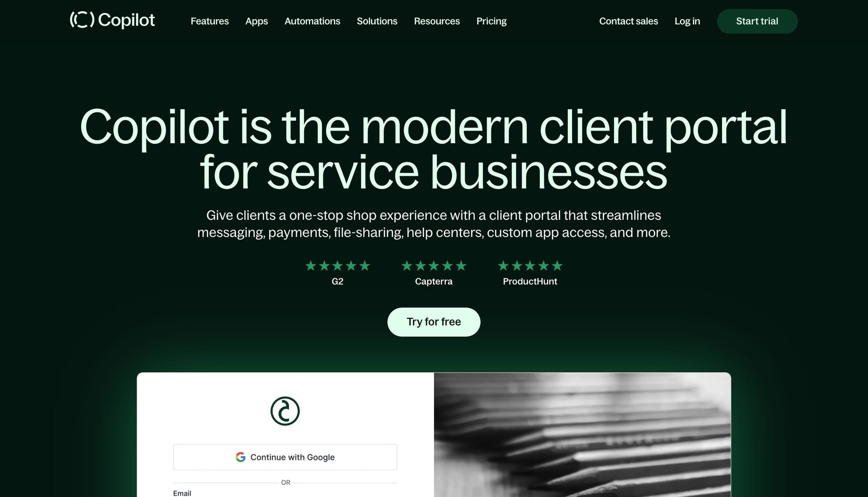868x497 pixels.
Task: Expand the Apps navigation menu
Action: point(256,21)
